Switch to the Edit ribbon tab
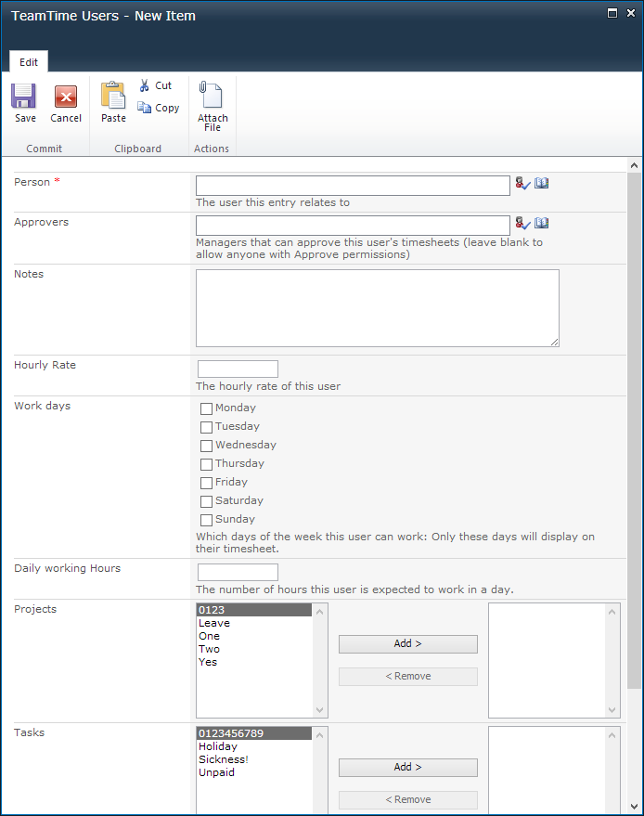 pyautogui.click(x=29, y=62)
